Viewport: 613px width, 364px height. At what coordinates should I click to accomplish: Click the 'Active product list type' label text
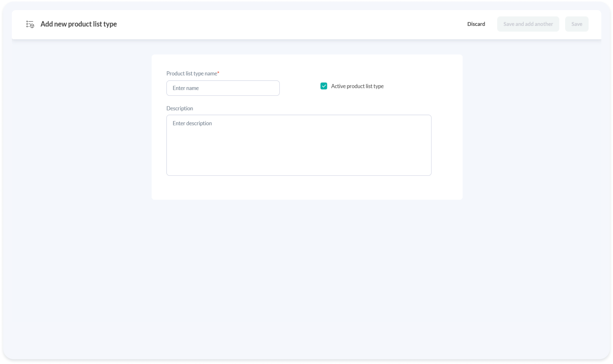tap(357, 86)
